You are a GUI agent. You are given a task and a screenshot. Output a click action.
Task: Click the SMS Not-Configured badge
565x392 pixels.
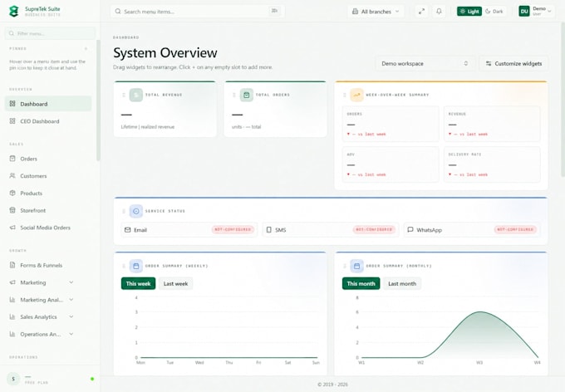(374, 229)
